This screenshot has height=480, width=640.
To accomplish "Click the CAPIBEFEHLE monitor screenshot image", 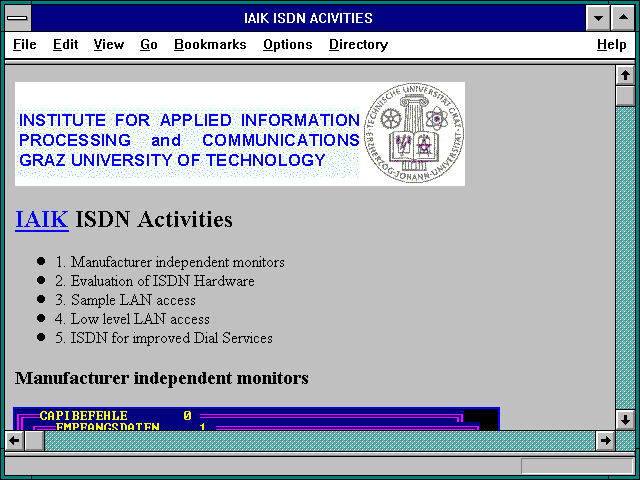I will [x=256, y=419].
